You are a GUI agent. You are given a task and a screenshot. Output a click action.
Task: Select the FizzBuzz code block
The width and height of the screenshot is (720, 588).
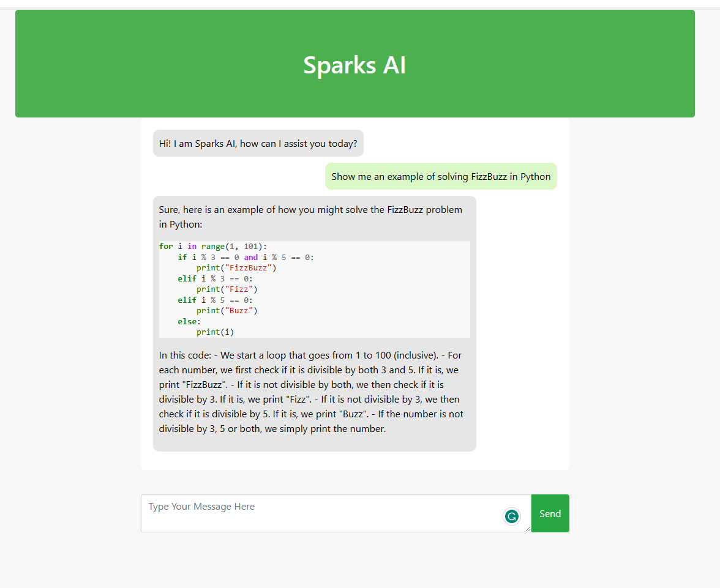tap(314, 288)
